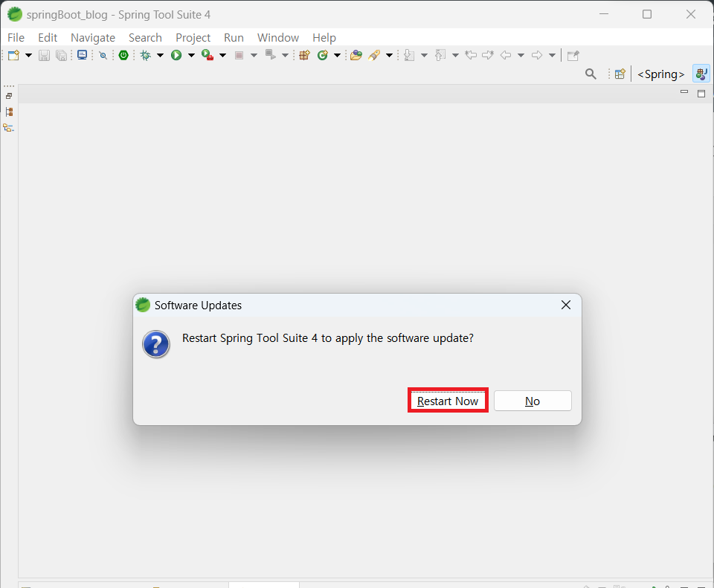This screenshot has width=714, height=588.
Task: Click the Search flashlight toolbar icon
Action: 374,55
